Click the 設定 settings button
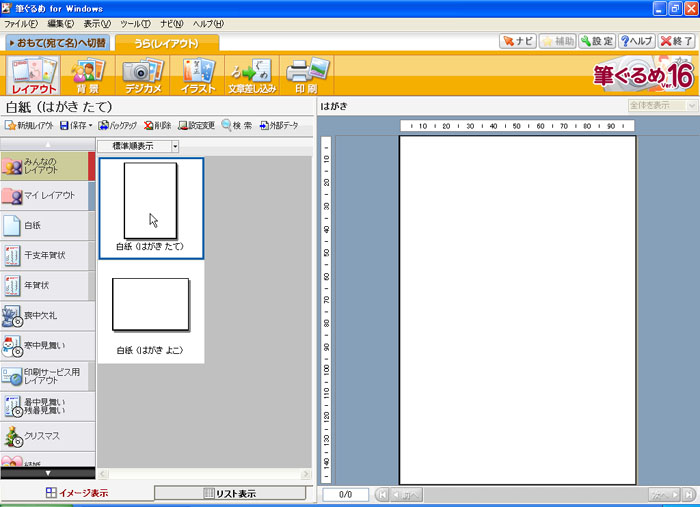This screenshot has height=507, width=700. pyautogui.click(x=597, y=41)
